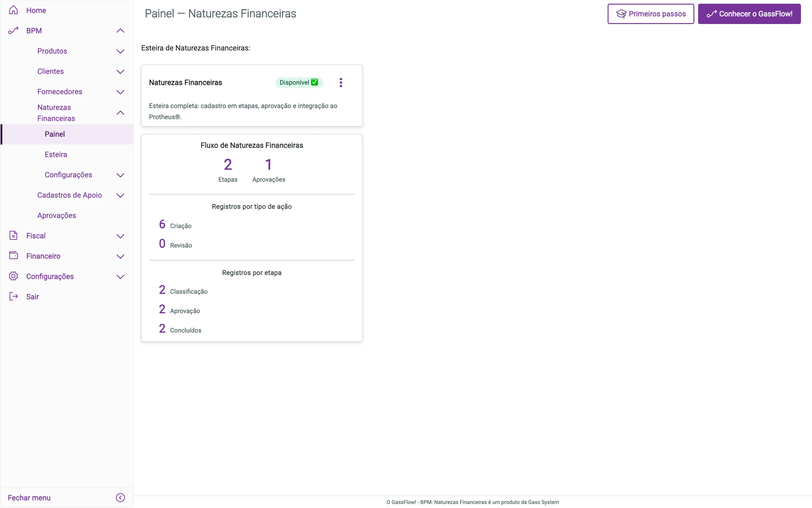The width and height of the screenshot is (812, 508).
Task: Click the Concluídos stage entry
Action: 180,329
